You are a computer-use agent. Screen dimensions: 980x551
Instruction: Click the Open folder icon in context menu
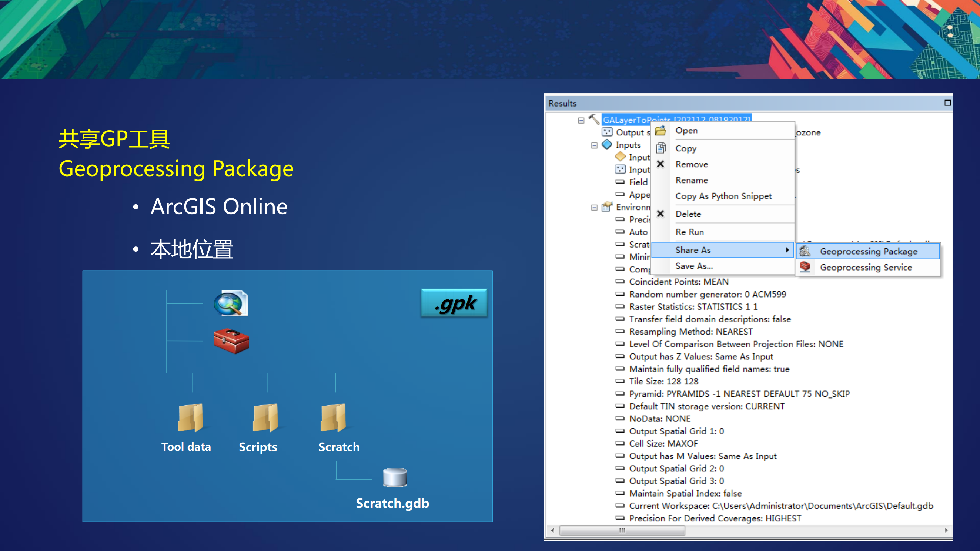660,130
